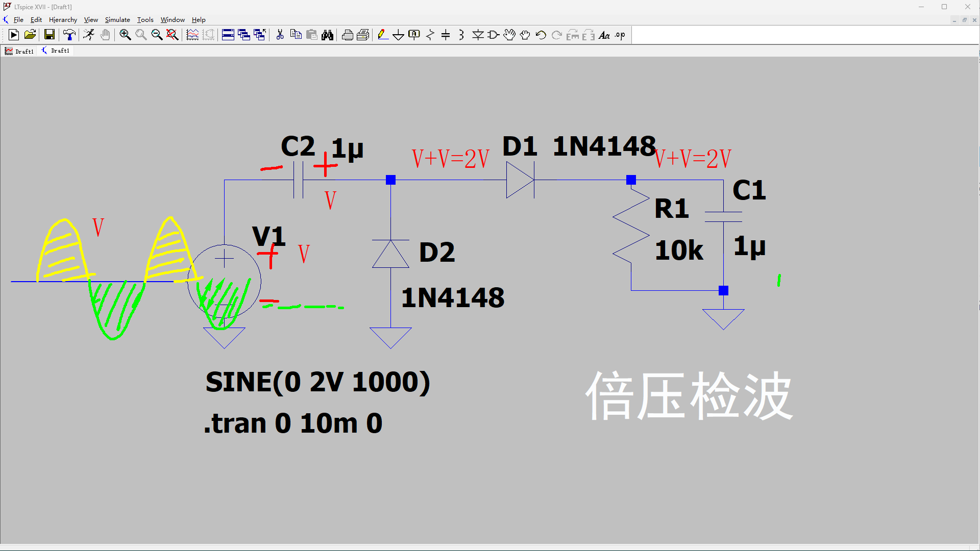Viewport: 980px width, 551px height.
Task: Click the Cut scissors icon
Action: (280, 35)
